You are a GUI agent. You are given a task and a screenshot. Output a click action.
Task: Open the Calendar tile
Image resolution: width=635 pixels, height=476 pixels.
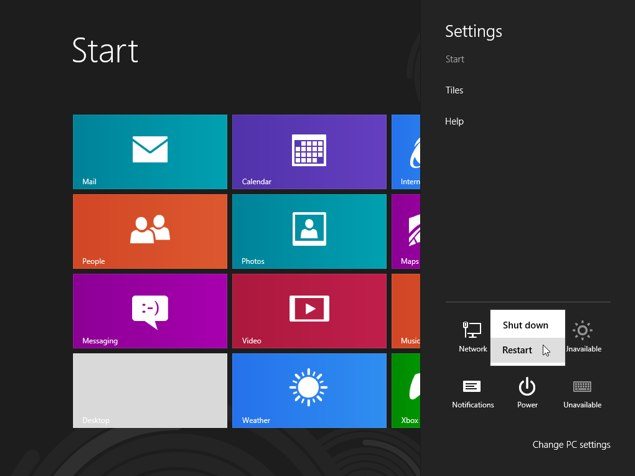point(309,152)
